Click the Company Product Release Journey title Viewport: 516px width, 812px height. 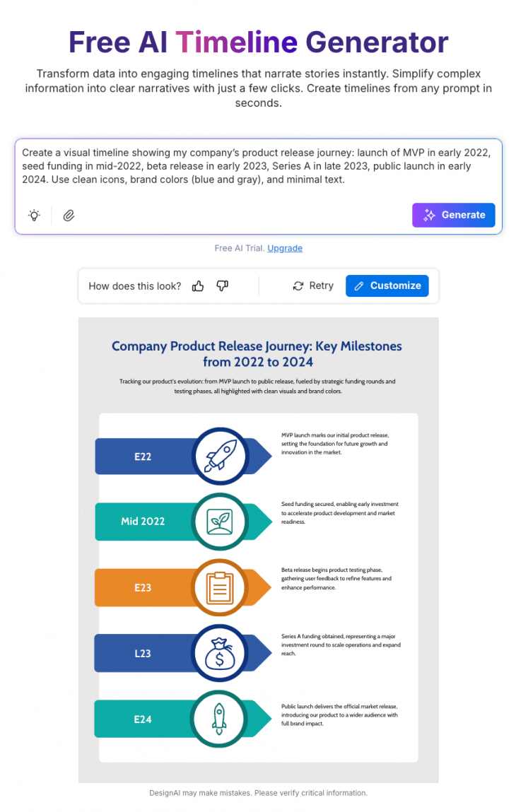point(257,354)
